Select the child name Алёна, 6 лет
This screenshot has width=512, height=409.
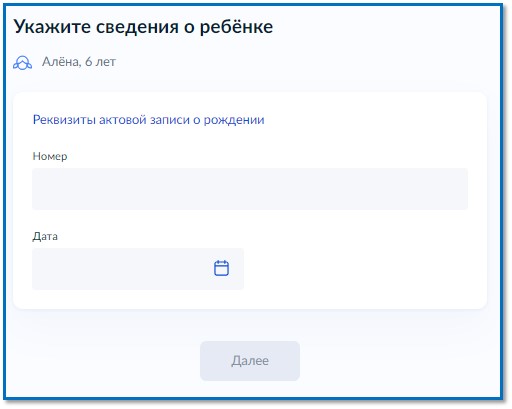point(79,62)
